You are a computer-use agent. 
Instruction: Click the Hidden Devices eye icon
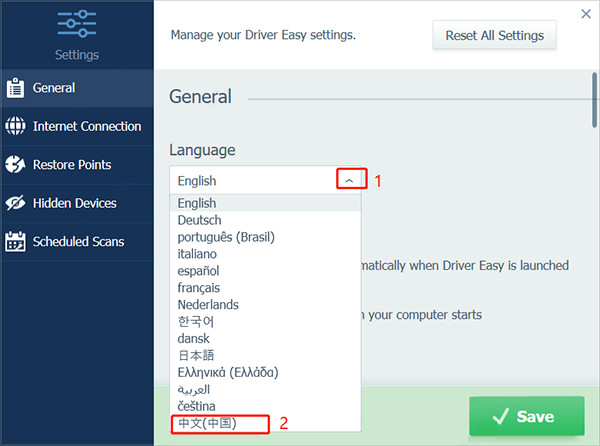(15, 203)
